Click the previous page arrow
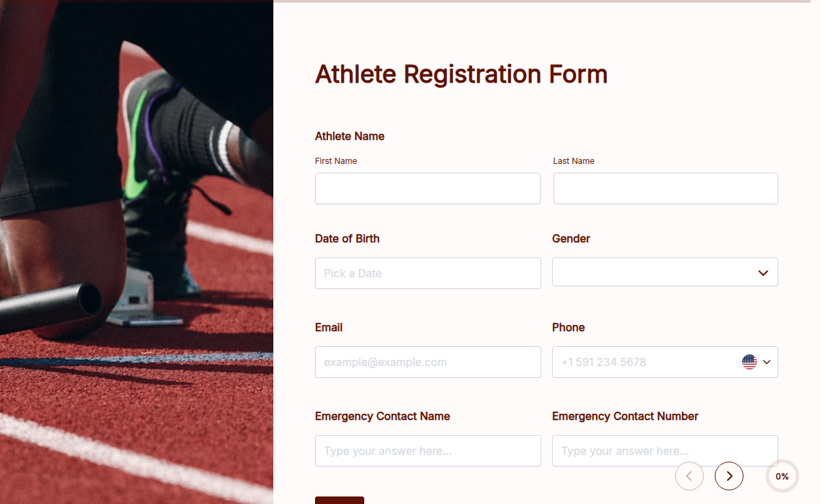This screenshot has height=504, width=820. tap(689, 476)
